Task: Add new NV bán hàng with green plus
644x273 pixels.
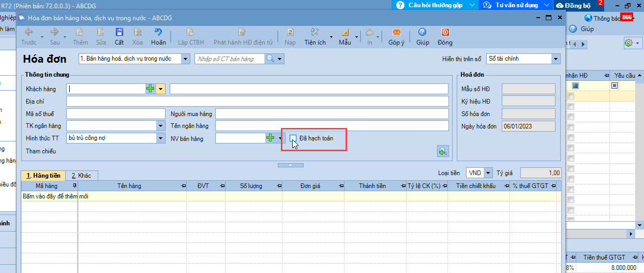Action: coord(271,138)
